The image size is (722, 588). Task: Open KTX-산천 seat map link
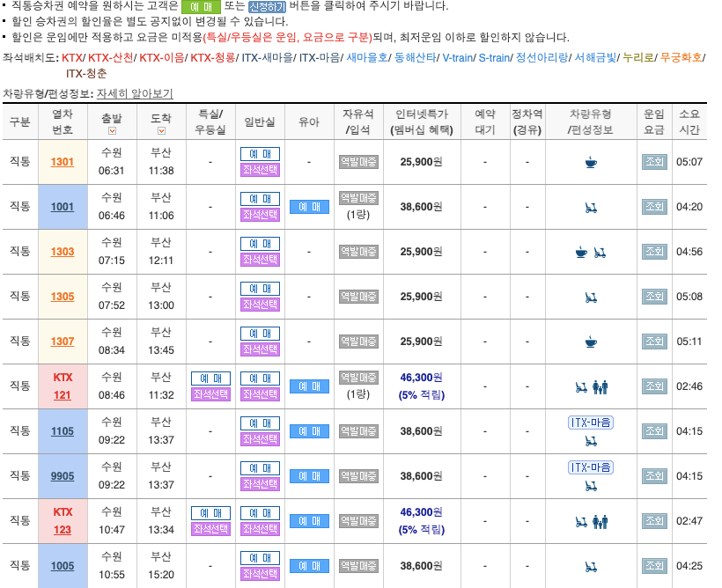[x=111, y=57]
